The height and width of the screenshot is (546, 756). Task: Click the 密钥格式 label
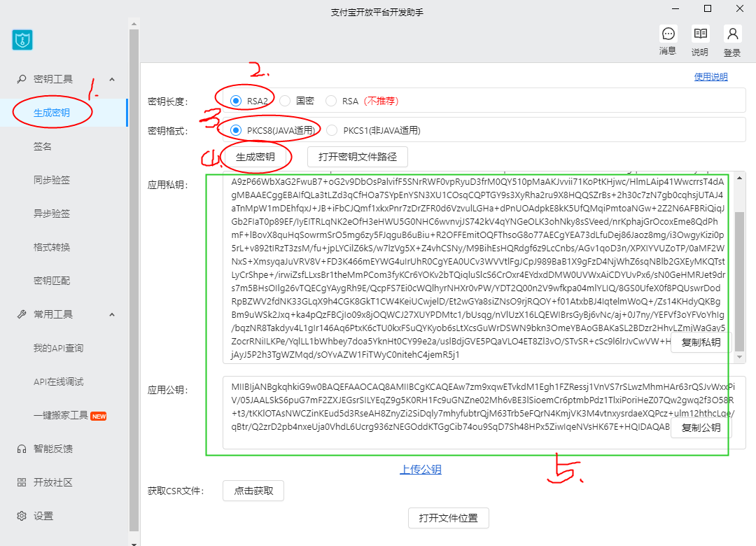[x=168, y=131]
